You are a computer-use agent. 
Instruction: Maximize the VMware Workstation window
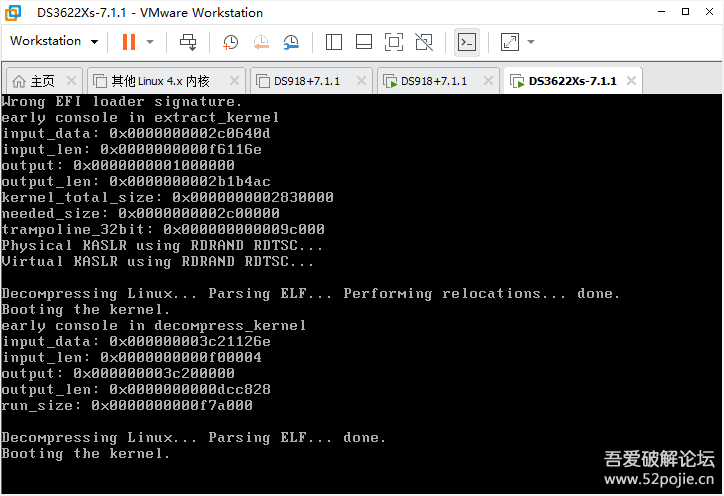[x=686, y=12]
